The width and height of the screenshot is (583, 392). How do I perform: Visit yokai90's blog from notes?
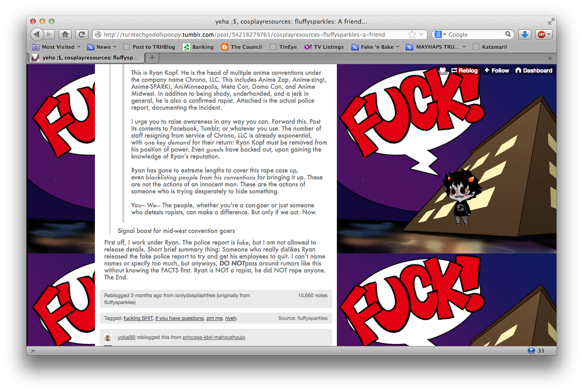(127, 337)
